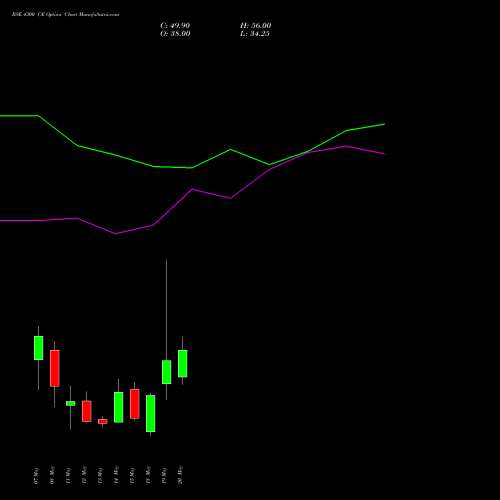
Task: Select the 13 May date label
Action: (100, 475)
